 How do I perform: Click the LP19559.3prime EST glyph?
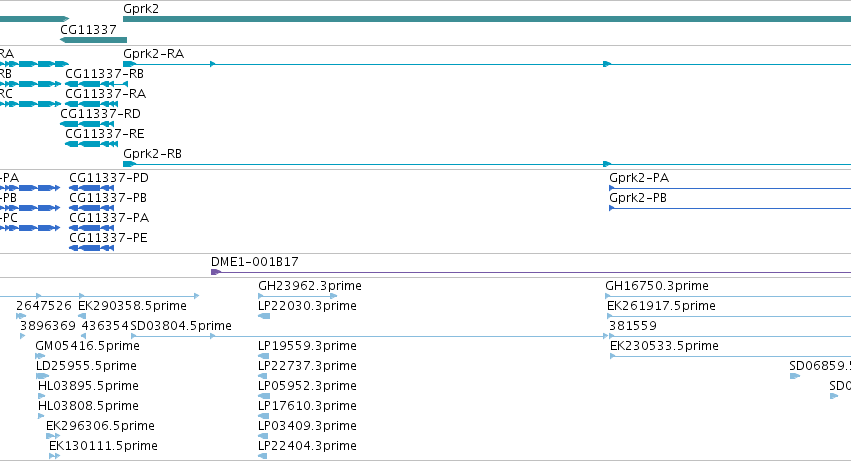pyautogui.click(x=264, y=356)
